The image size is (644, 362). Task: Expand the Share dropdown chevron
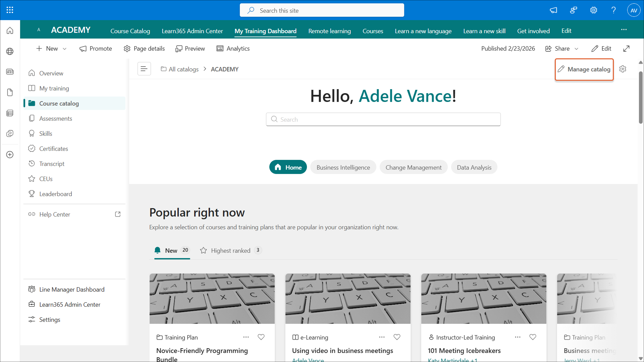pyautogui.click(x=577, y=49)
